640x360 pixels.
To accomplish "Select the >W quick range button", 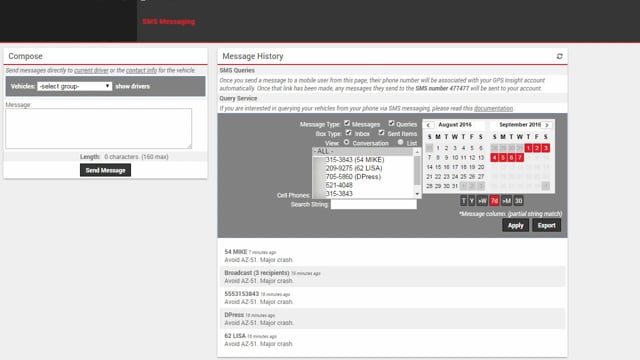I will [482, 201].
